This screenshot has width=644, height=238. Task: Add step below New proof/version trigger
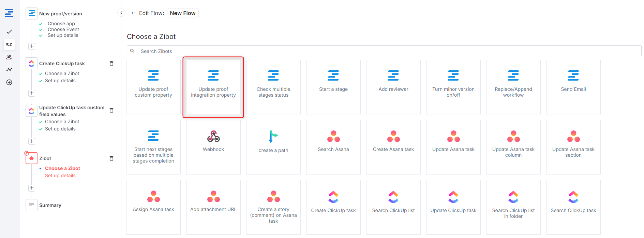(32, 46)
